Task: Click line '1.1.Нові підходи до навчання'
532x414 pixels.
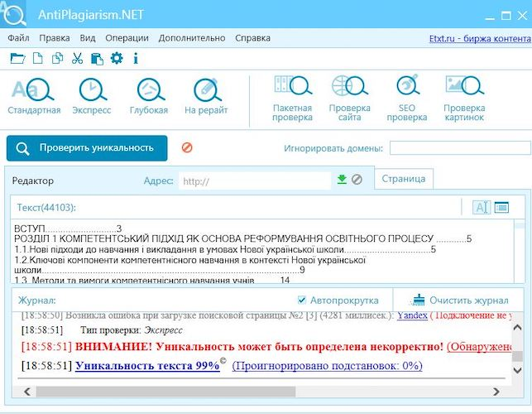Action: tap(225, 249)
